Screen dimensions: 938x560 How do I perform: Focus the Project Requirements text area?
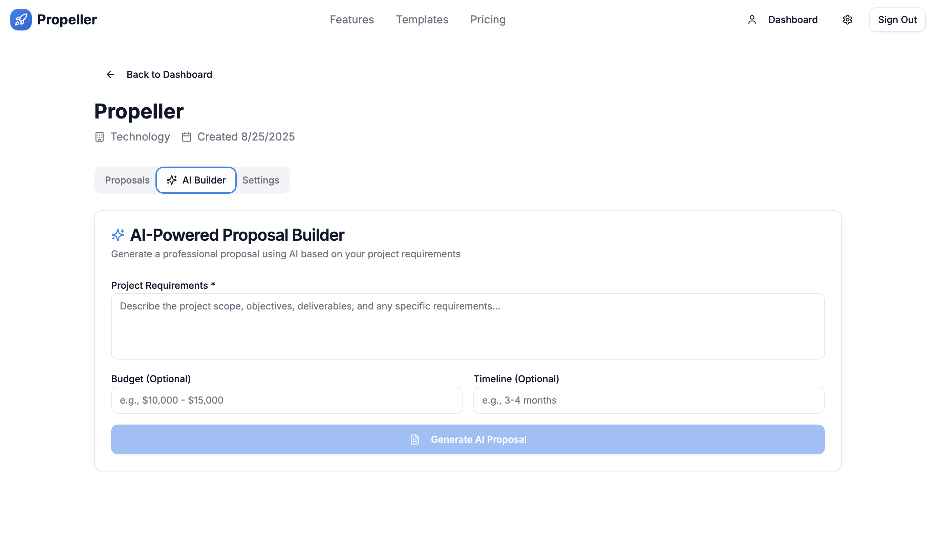click(468, 326)
